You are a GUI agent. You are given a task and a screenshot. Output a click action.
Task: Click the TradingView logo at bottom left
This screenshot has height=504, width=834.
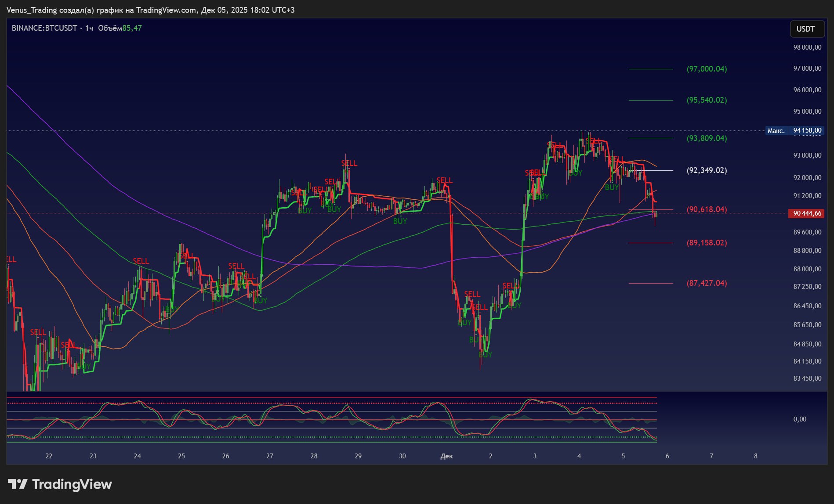tap(60, 484)
